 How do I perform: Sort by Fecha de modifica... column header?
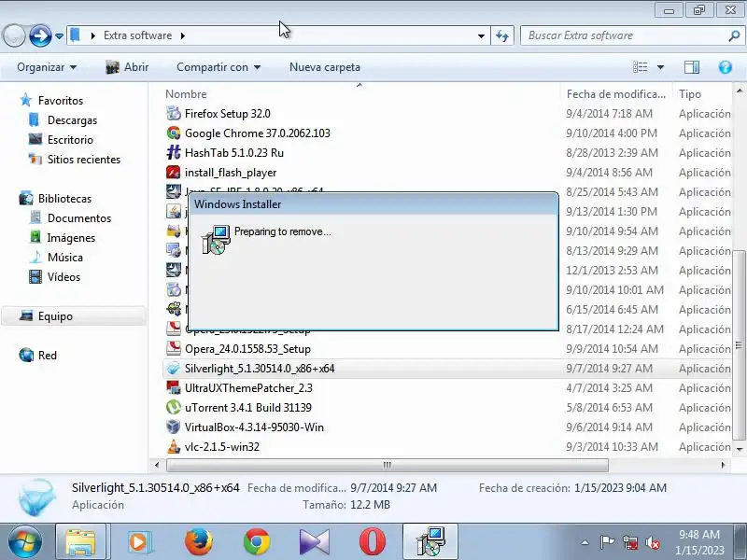tap(616, 94)
